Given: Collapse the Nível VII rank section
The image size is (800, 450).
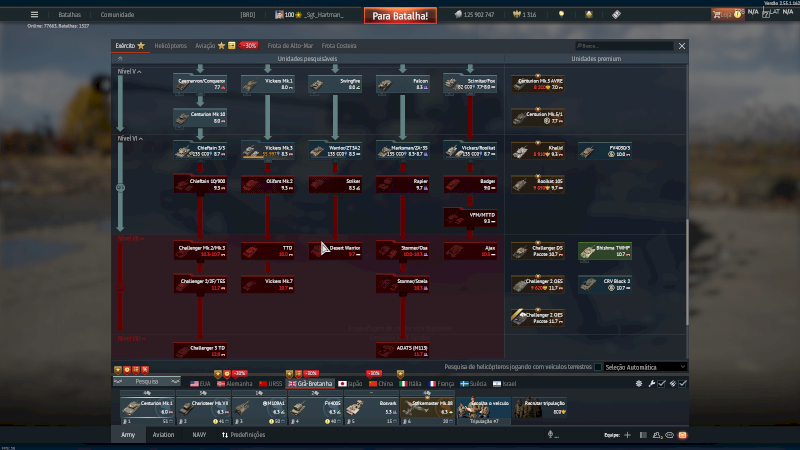Looking at the screenshot, I should pyautogui.click(x=131, y=238).
